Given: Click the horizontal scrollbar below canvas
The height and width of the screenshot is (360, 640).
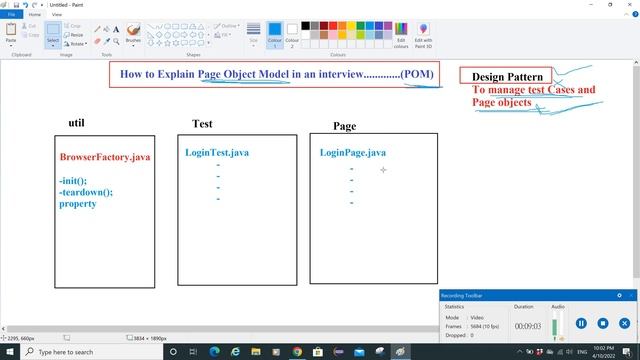Looking at the screenshot, I should [x=222, y=329].
